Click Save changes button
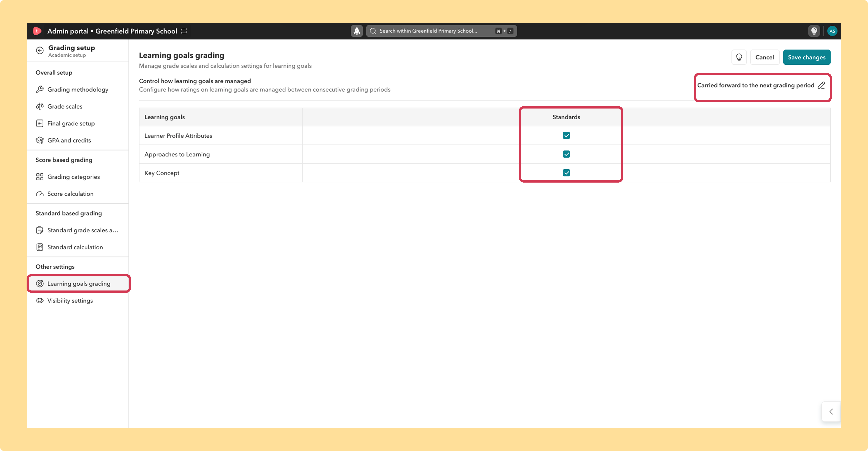The height and width of the screenshot is (451, 868). [x=806, y=57]
